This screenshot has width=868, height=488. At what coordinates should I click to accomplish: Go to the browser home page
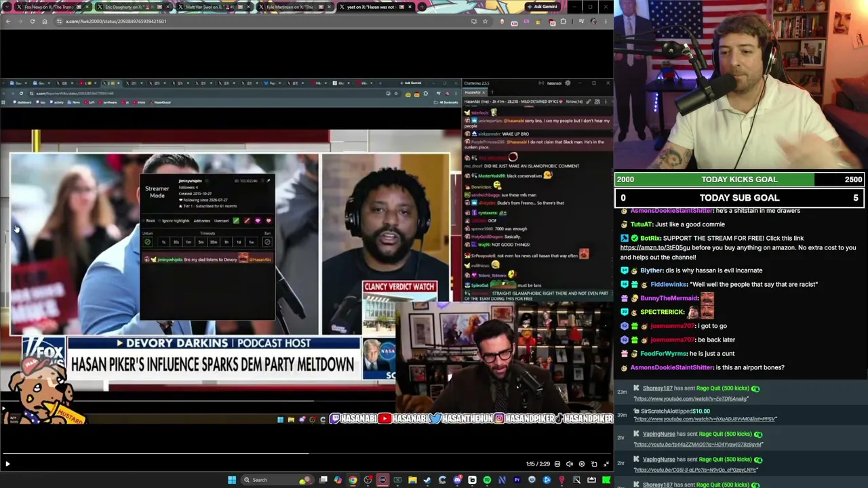pyautogui.click(x=45, y=21)
